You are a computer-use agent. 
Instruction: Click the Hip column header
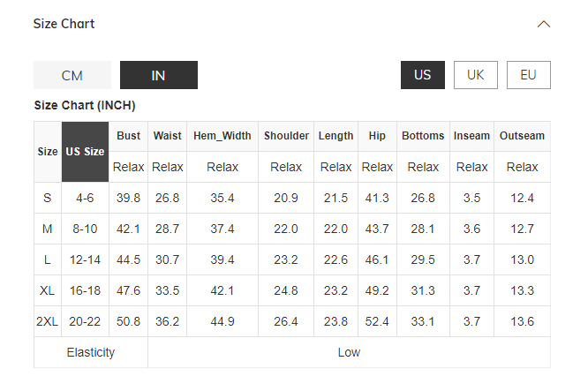377,136
